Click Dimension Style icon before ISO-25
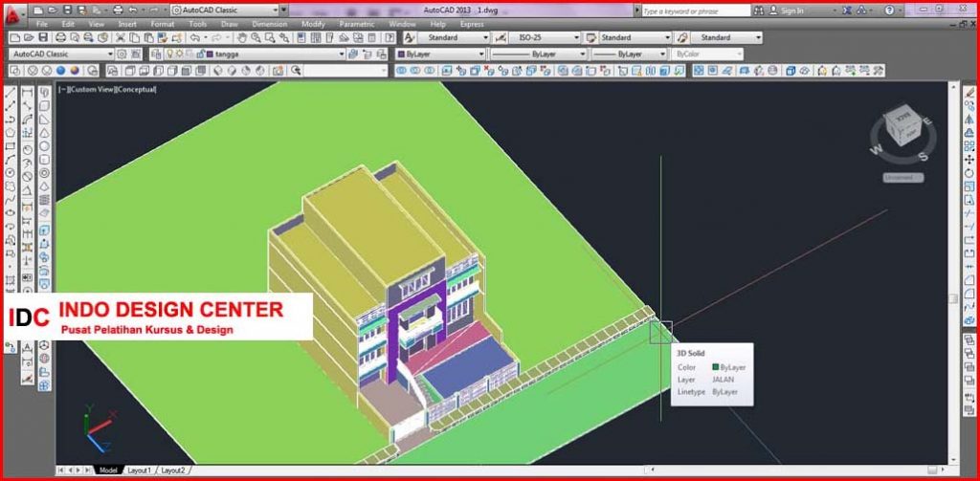The height and width of the screenshot is (481, 980). tap(500, 38)
